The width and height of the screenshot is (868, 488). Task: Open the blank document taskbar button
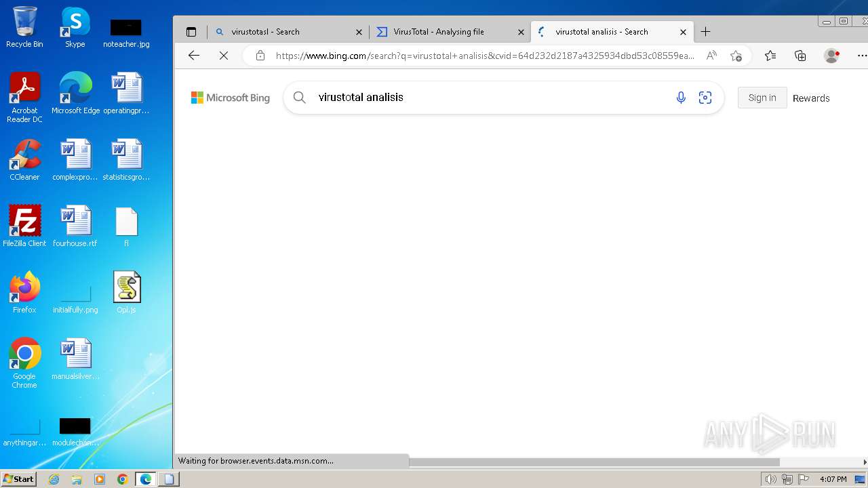point(169,479)
